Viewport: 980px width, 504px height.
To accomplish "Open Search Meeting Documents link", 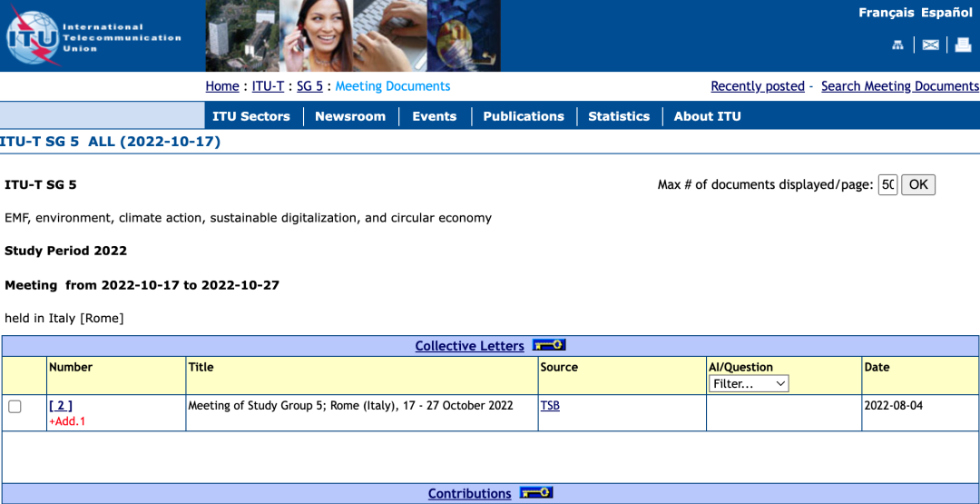I will (900, 86).
